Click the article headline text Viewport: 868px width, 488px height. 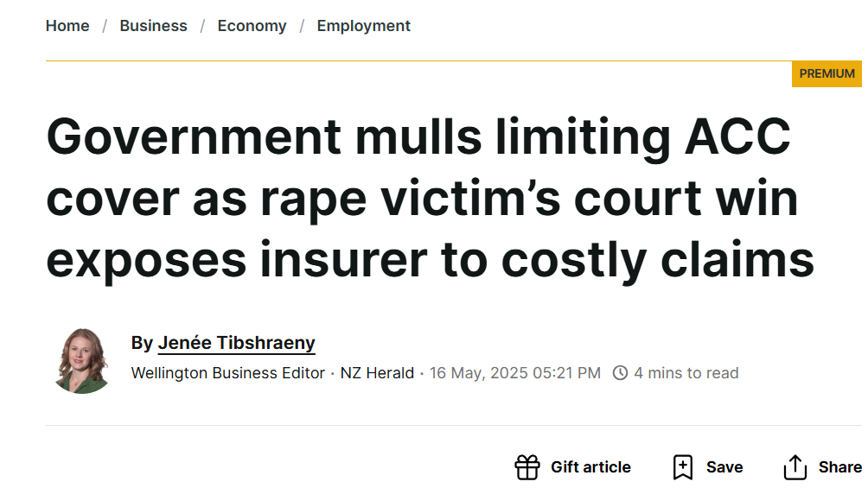point(431,198)
